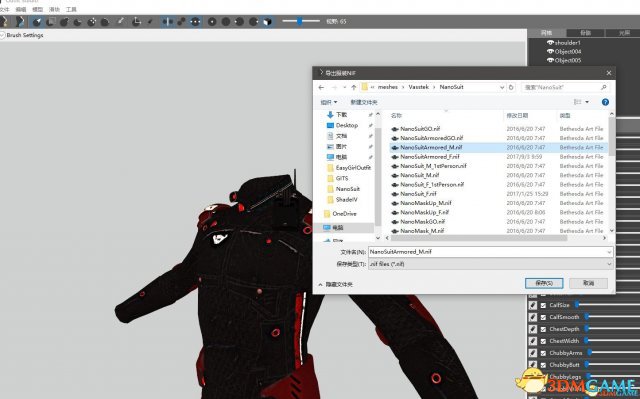
Task: Click the second round brush icon
Action: pyautogui.click(x=226, y=22)
